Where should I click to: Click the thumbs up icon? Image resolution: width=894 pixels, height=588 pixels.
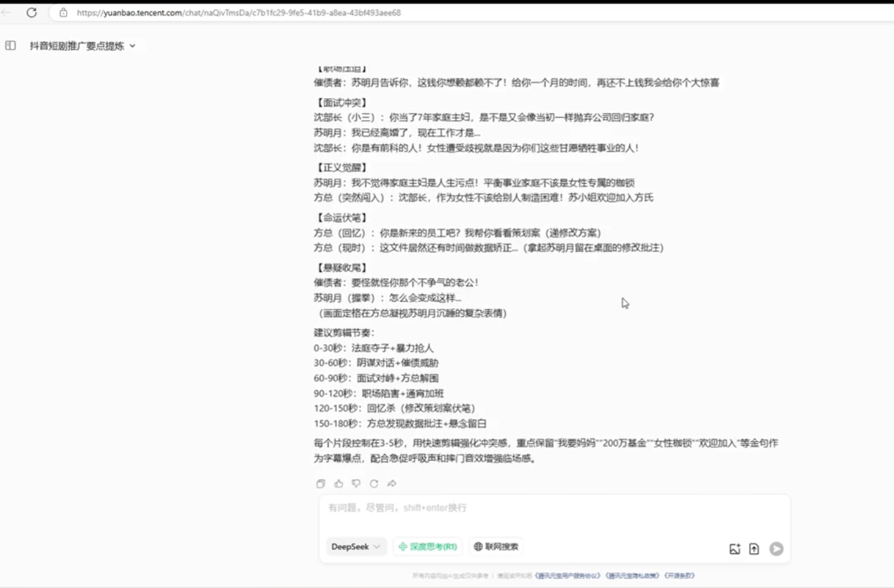coord(339,484)
